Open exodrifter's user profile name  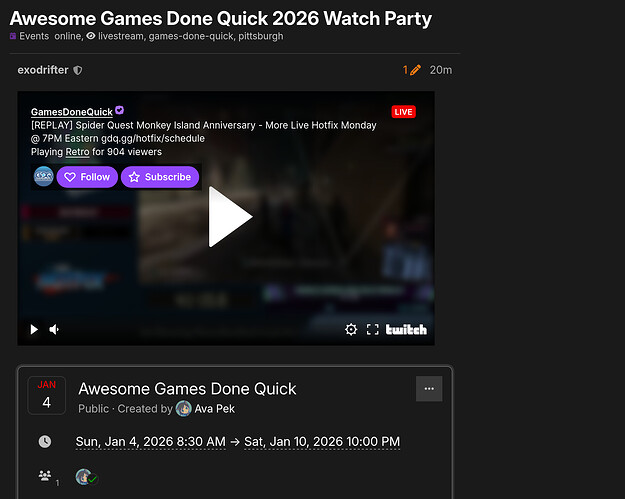pyautogui.click(x=43, y=70)
